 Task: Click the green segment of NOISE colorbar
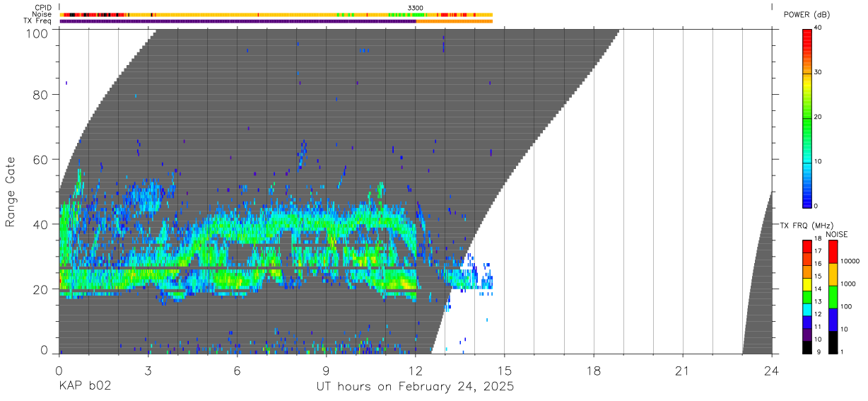coord(833,296)
